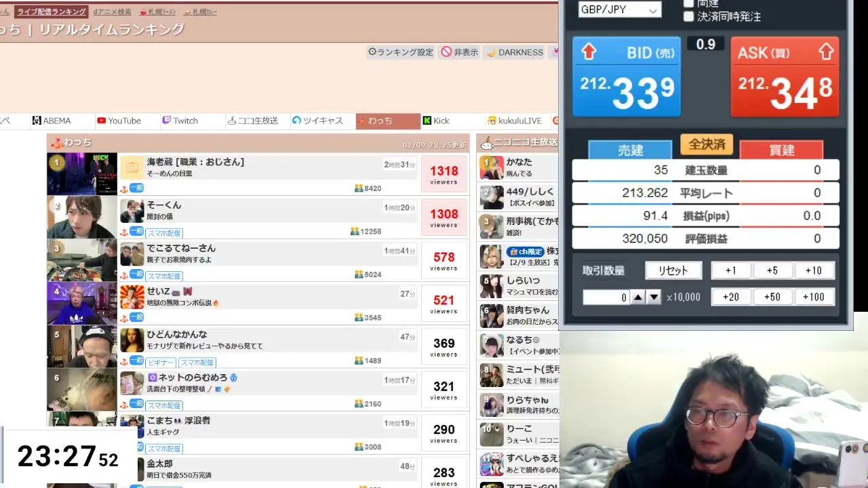Open the dアニメ検索 link

coord(113,12)
